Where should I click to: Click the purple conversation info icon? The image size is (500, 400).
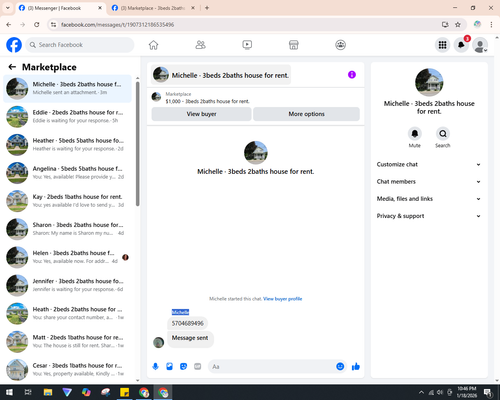pos(352,75)
